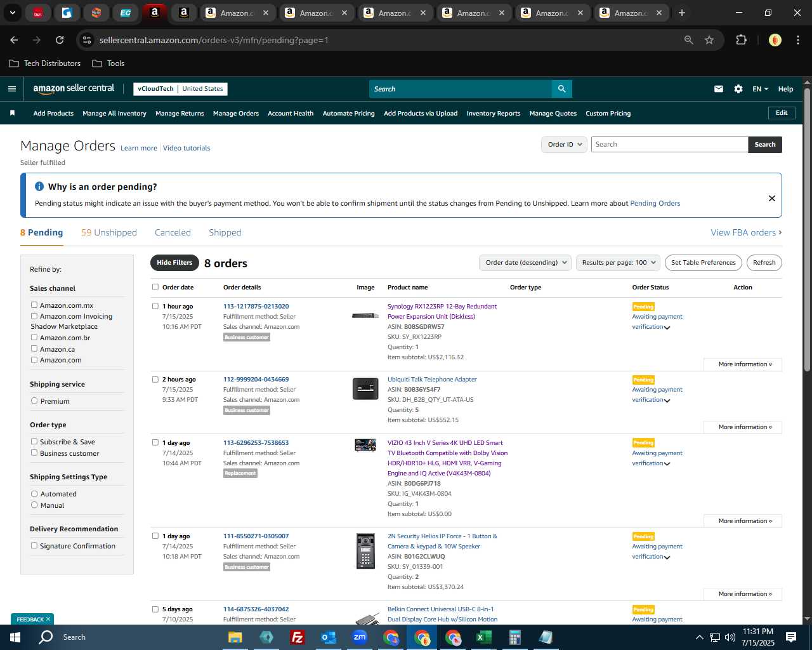Select the Premium shipping service option
This screenshot has width=812, height=650.
pyautogui.click(x=34, y=401)
